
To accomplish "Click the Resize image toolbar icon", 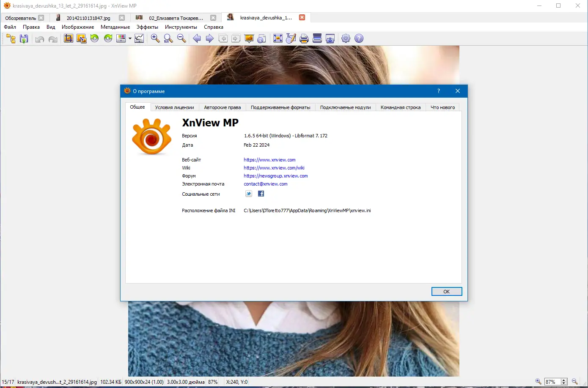I will pos(82,39).
